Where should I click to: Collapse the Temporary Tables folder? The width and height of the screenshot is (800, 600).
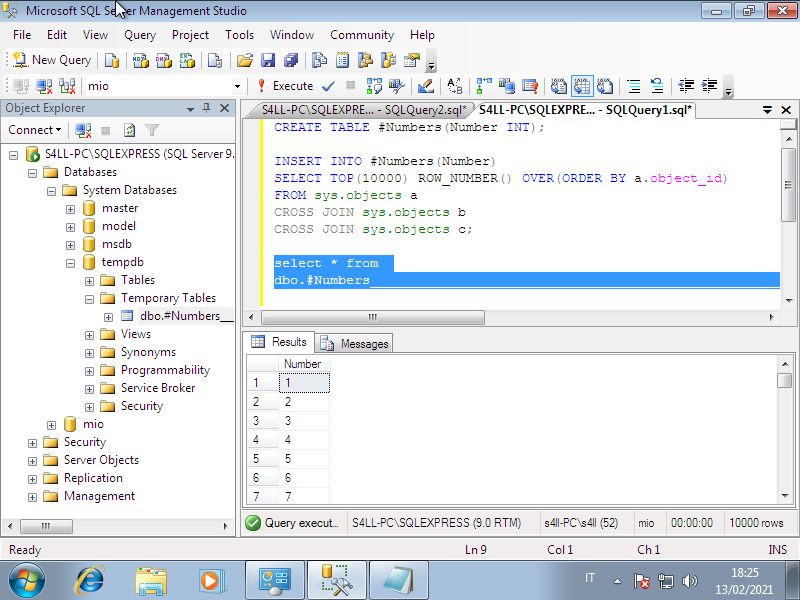(x=89, y=299)
